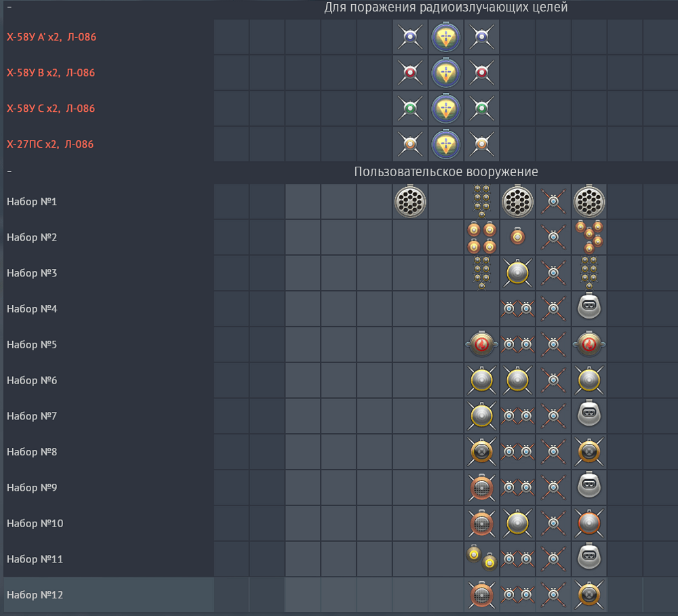Select payload 'Набор №4'
The height and width of the screenshot is (616, 678).
(x=341, y=308)
